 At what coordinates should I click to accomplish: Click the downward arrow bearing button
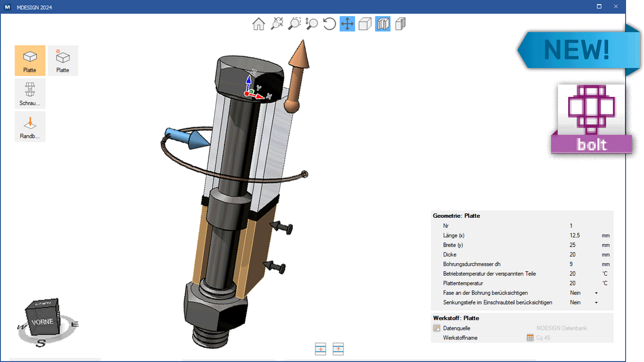320,349
